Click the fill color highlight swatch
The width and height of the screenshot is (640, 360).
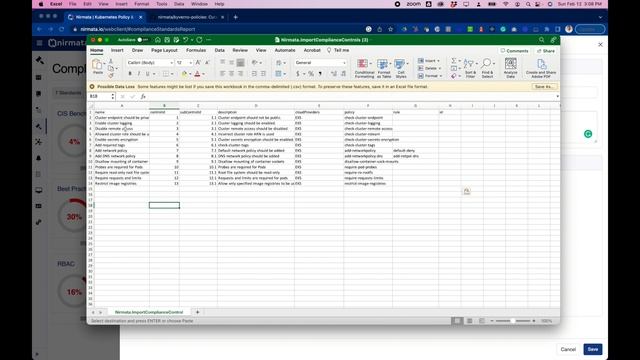pyautogui.click(x=184, y=74)
